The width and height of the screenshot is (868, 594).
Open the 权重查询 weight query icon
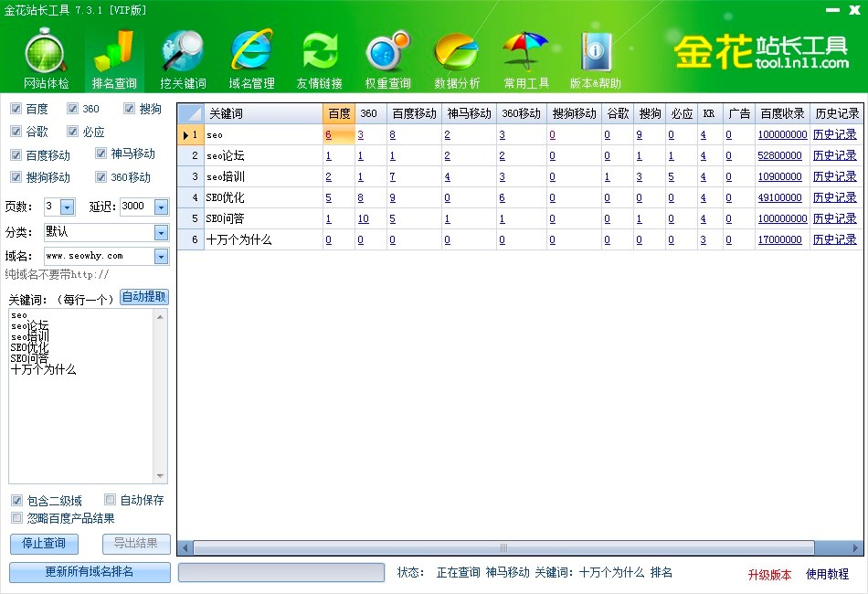click(388, 53)
